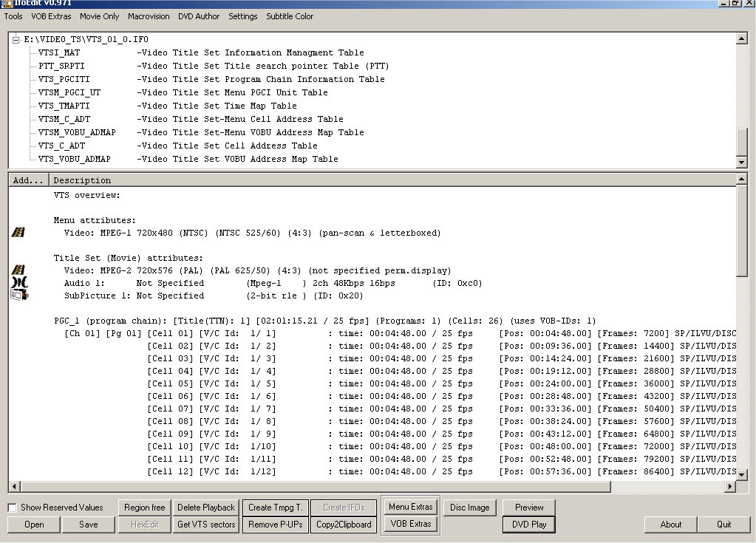
Task: Select the "SubPicture 1: Not Specified" line
Action: [x=214, y=296]
